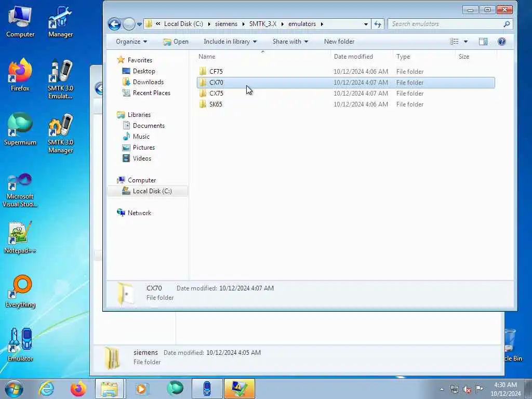
Task: Open SMTK 3.0 Emulator desktop shortcut
Action: click(x=60, y=79)
